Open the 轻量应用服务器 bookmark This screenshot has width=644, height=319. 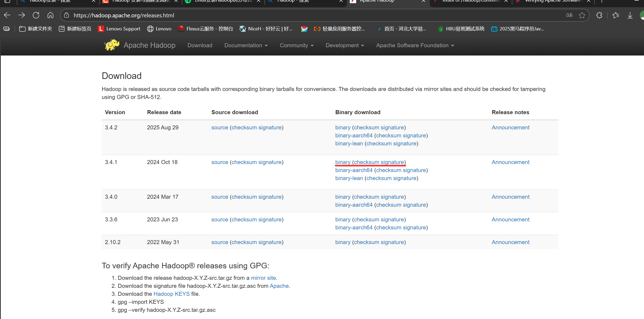(x=339, y=29)
